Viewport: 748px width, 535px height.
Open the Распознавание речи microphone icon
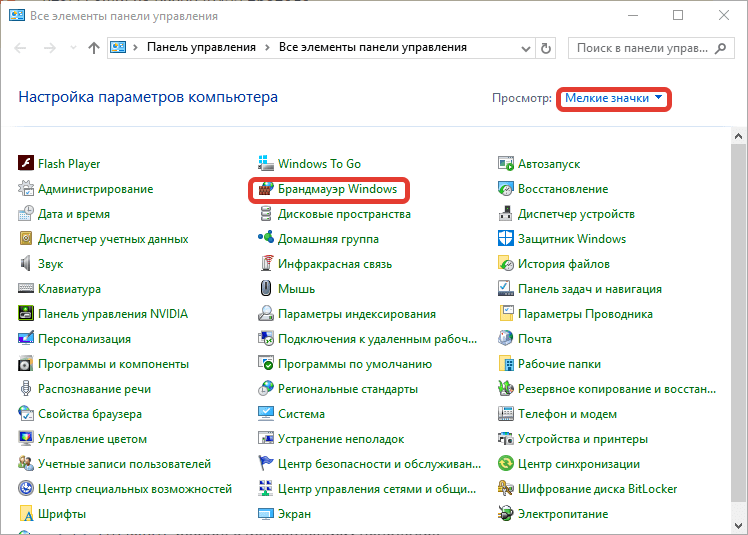click(26, 388)
